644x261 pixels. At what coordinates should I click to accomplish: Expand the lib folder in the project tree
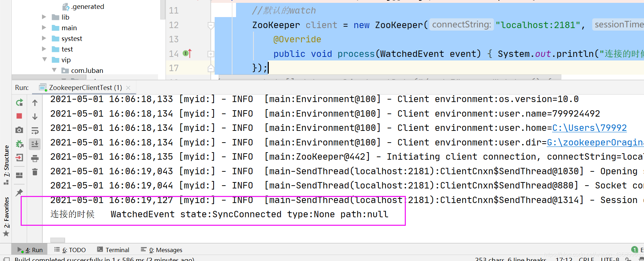44,17
